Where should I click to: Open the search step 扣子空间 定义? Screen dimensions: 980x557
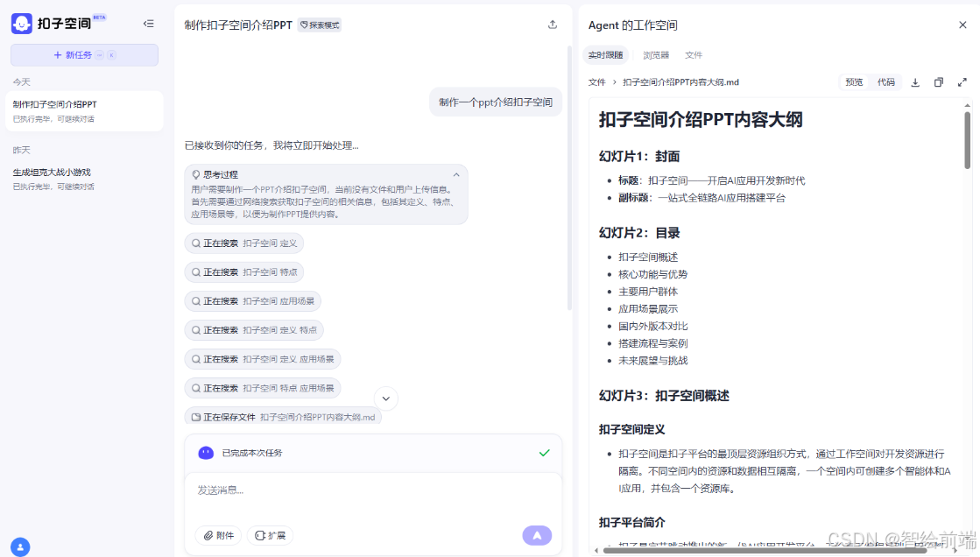tap(243, 243)
